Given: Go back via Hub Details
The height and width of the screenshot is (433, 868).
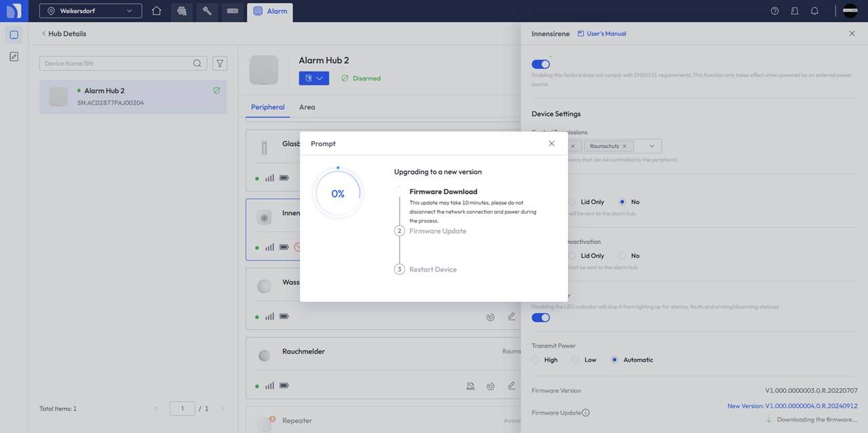Looking at the screenshot, I should pyautogui.click(x=63, y=33).
